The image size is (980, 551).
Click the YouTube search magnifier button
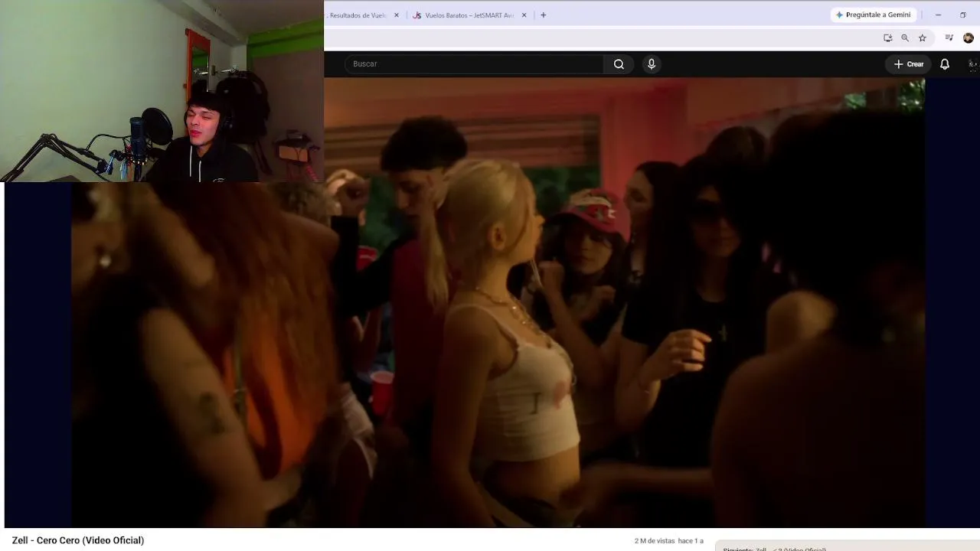619,64
